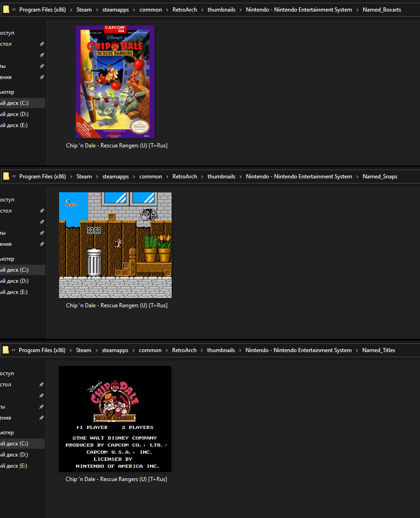Click the pin icon beside 'ения' in Named_Boxarts window

(x=42, y=77)
